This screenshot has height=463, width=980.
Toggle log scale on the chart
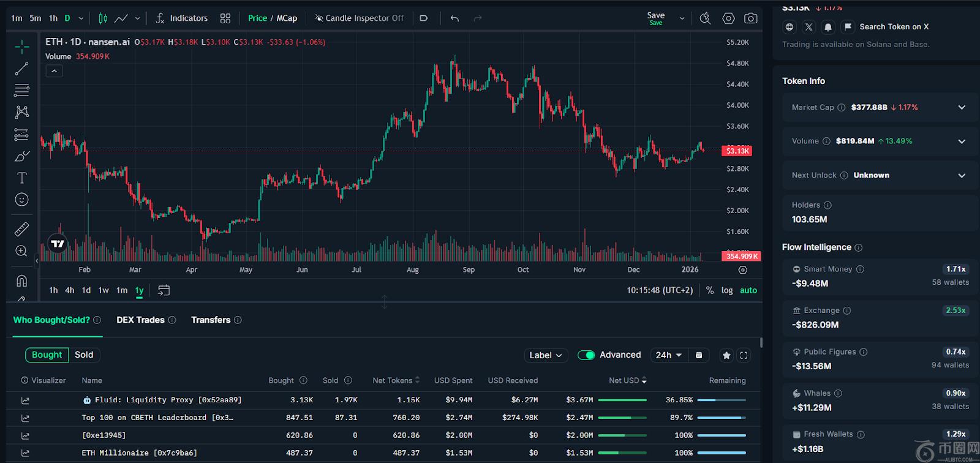[727, 290]
